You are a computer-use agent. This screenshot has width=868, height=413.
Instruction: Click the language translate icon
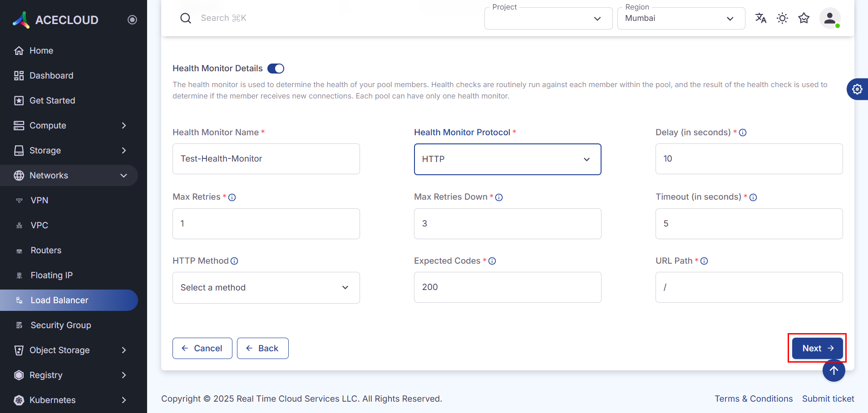click(x=761, y=18)
